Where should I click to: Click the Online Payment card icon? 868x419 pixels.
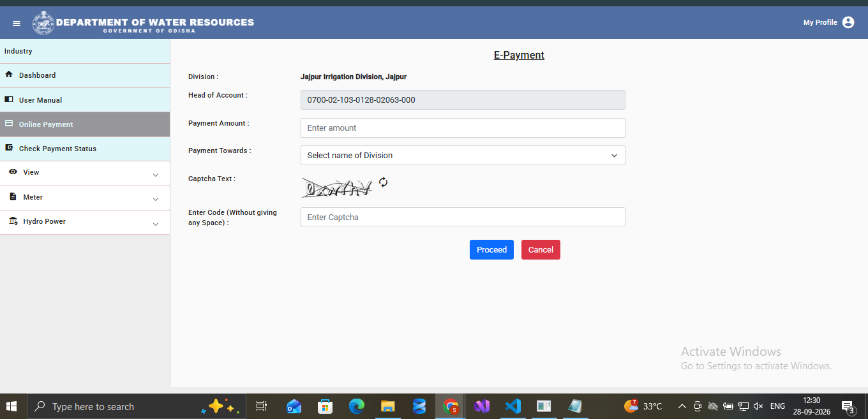point(9,124)
